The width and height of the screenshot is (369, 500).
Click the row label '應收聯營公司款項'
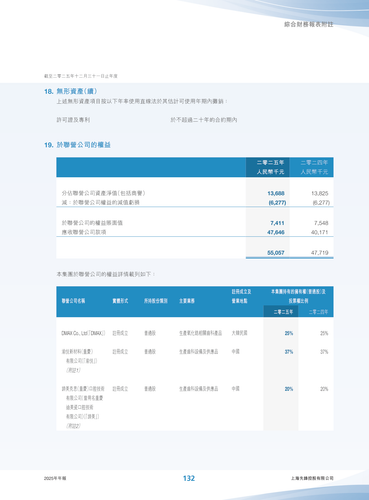point(84,232)
